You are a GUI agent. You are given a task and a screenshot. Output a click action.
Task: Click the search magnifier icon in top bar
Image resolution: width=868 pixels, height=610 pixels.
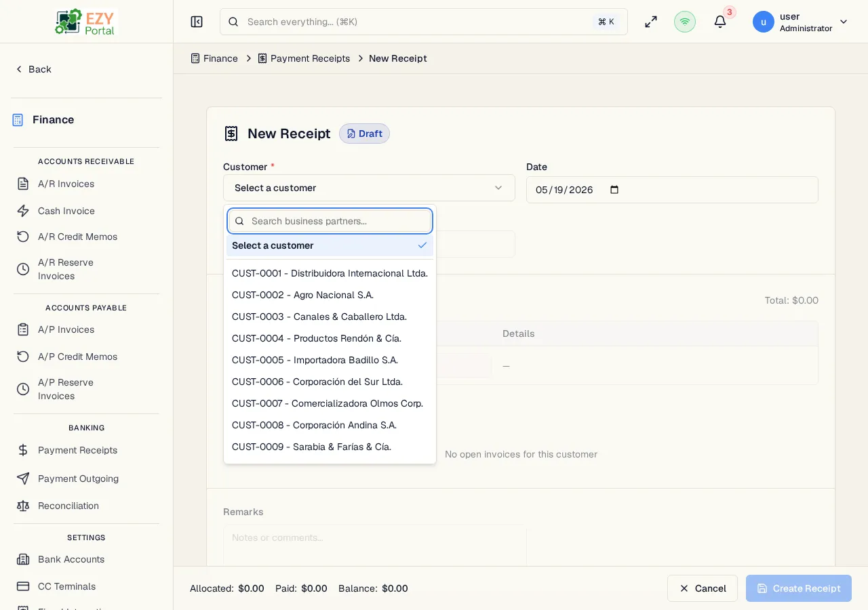[233, 22]
